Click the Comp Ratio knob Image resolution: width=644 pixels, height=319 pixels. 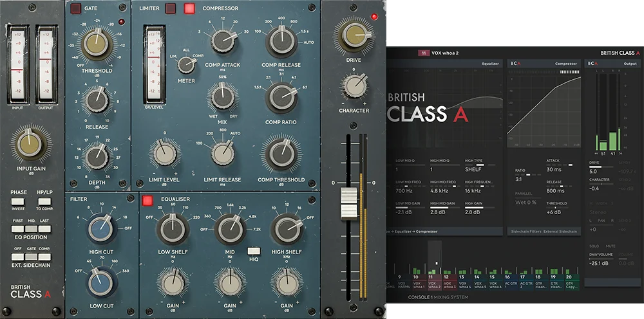click(x=282, y=98)
